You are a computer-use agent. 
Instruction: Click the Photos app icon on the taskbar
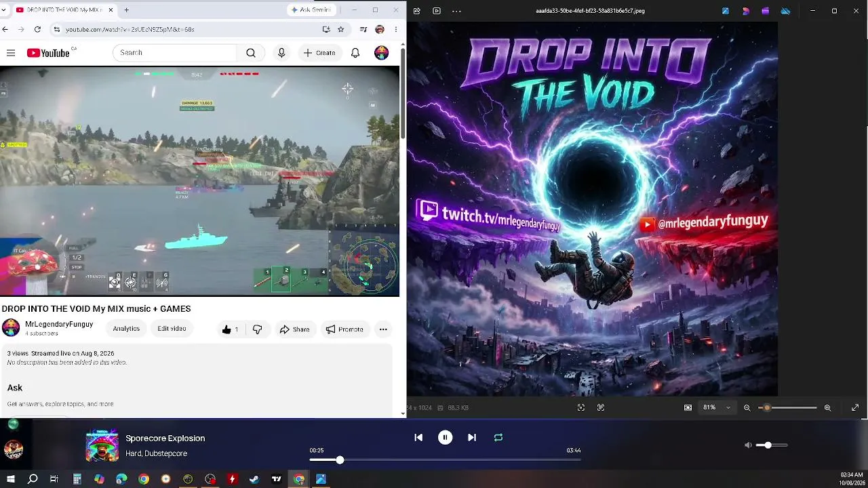coord(321,479)
